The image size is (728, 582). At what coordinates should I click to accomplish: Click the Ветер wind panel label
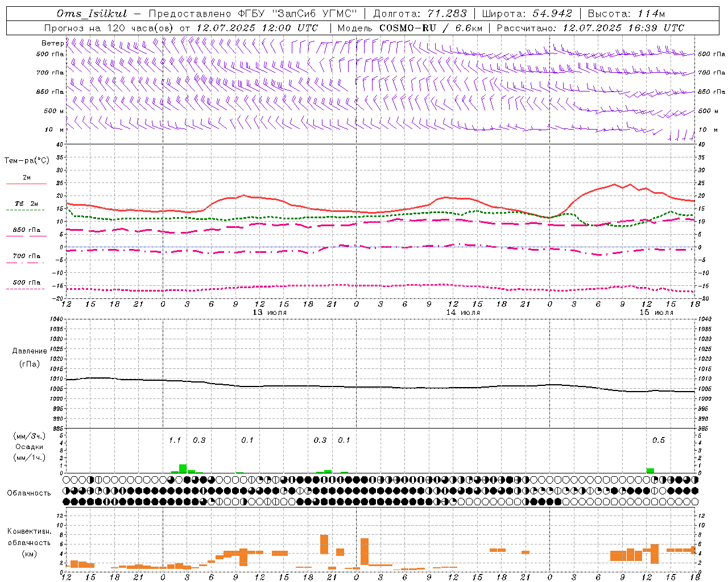52,43
